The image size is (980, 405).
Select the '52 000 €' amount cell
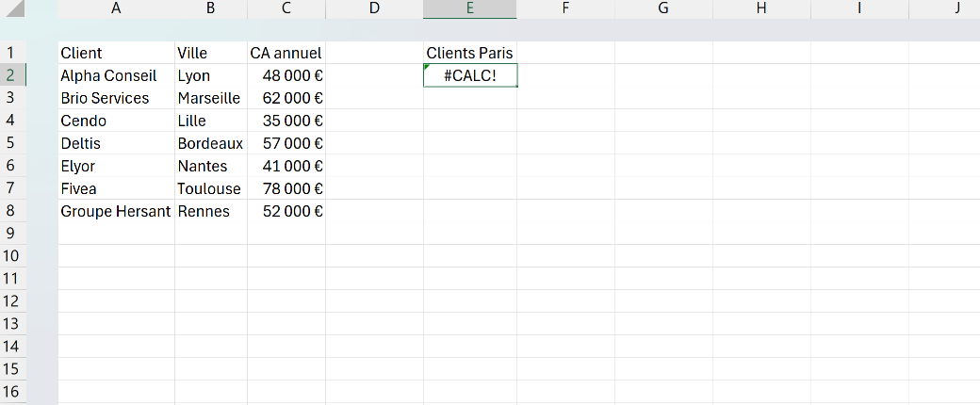point(286,211)
